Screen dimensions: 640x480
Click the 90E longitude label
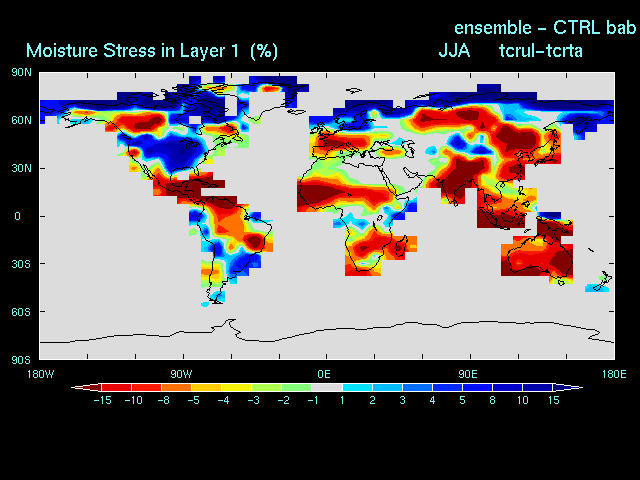click(x=468, y=374)
